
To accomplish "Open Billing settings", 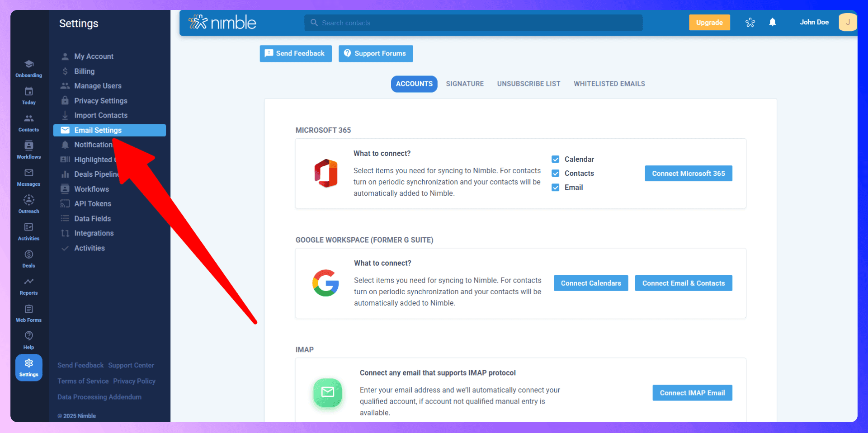I will pos(84,71).
